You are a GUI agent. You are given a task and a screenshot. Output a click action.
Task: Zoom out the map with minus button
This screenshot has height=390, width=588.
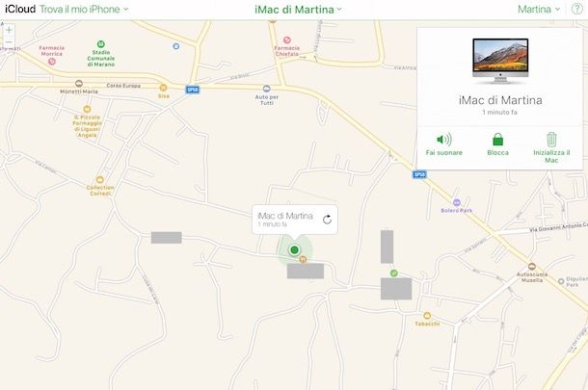[9, 42]
